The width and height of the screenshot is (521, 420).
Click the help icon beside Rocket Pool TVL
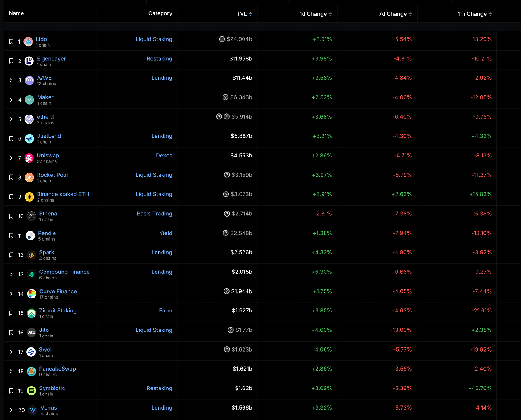click(227, 175)
